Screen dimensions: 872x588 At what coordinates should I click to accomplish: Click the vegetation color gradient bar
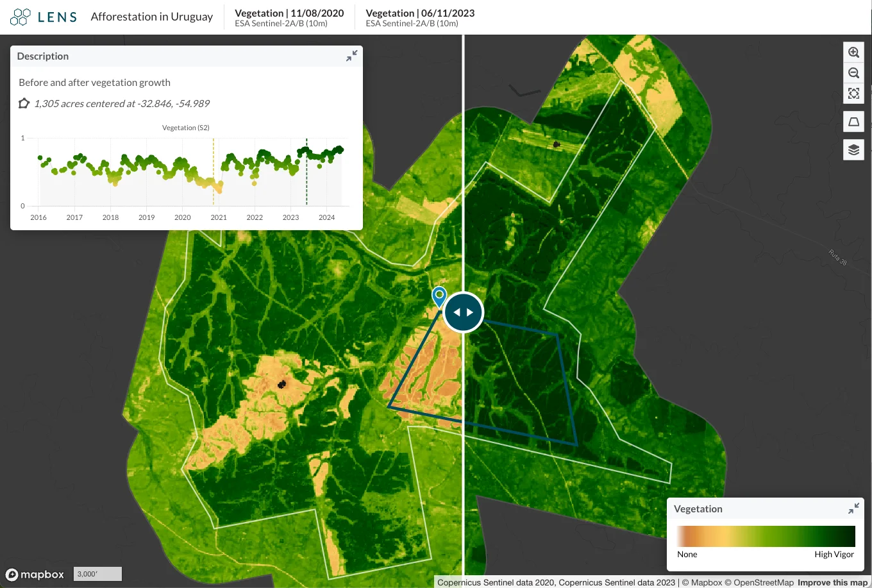point(766,536)
